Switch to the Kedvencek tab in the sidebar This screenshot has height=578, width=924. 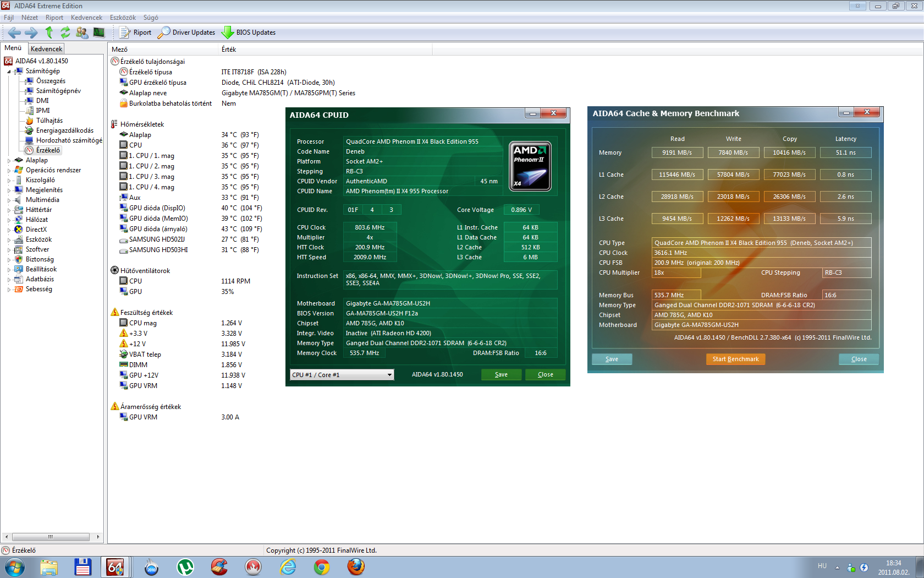46,49
